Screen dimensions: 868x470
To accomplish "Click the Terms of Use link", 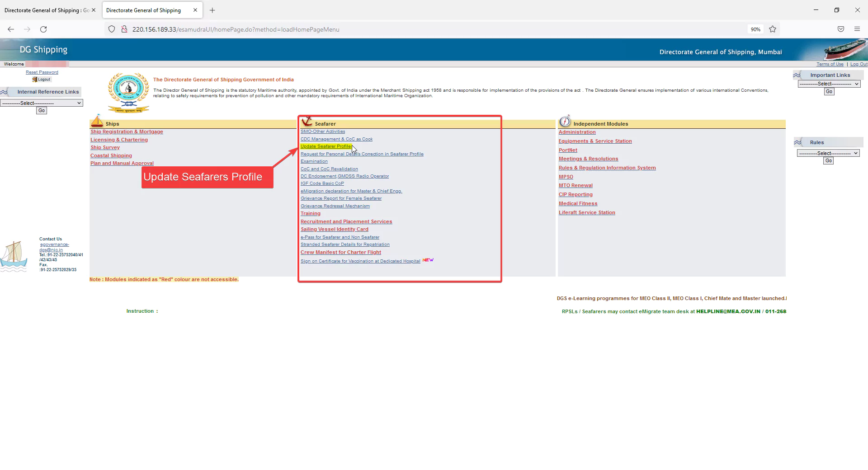I will coord(830,64).
